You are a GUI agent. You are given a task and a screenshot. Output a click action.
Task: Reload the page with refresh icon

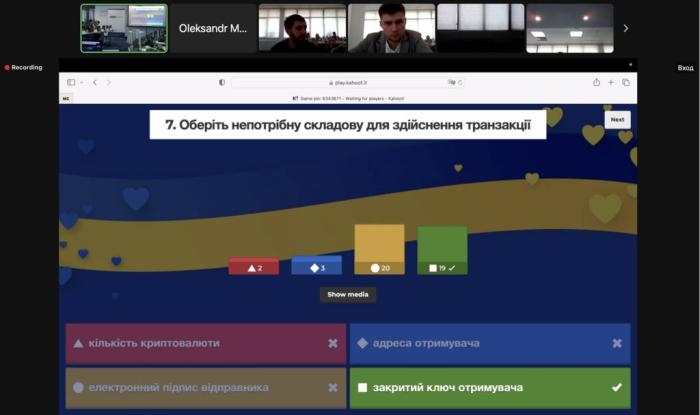tap(460, 82)
